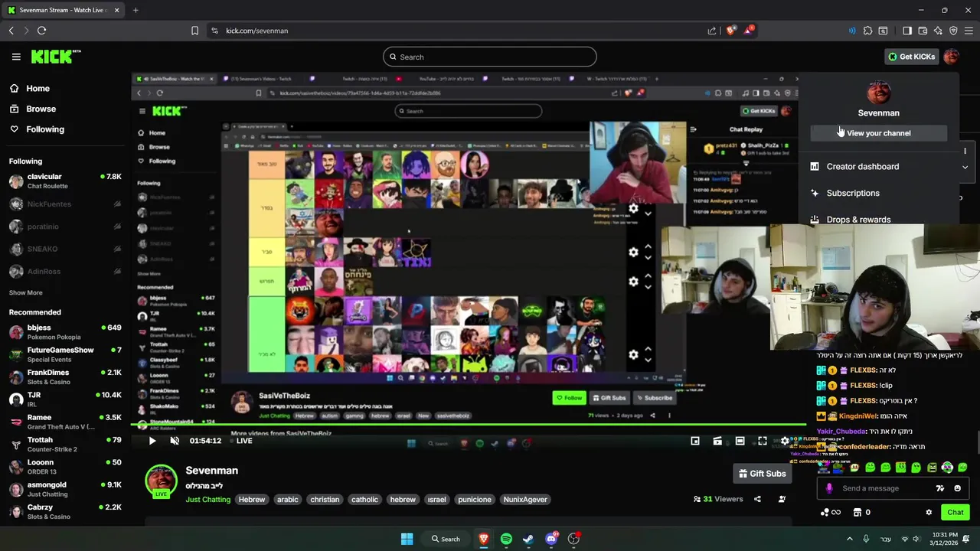This screenshot has height=551, width=980.
Task: Select the punicione tag
Action: coord(475,500)
